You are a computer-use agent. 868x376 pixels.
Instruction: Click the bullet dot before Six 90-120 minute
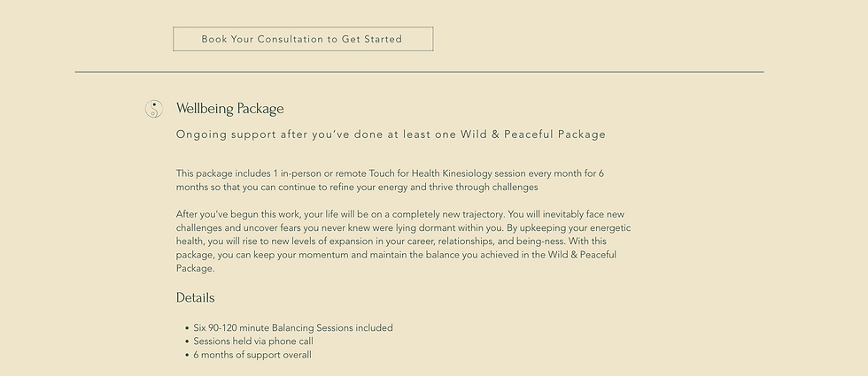click(187, 328)
